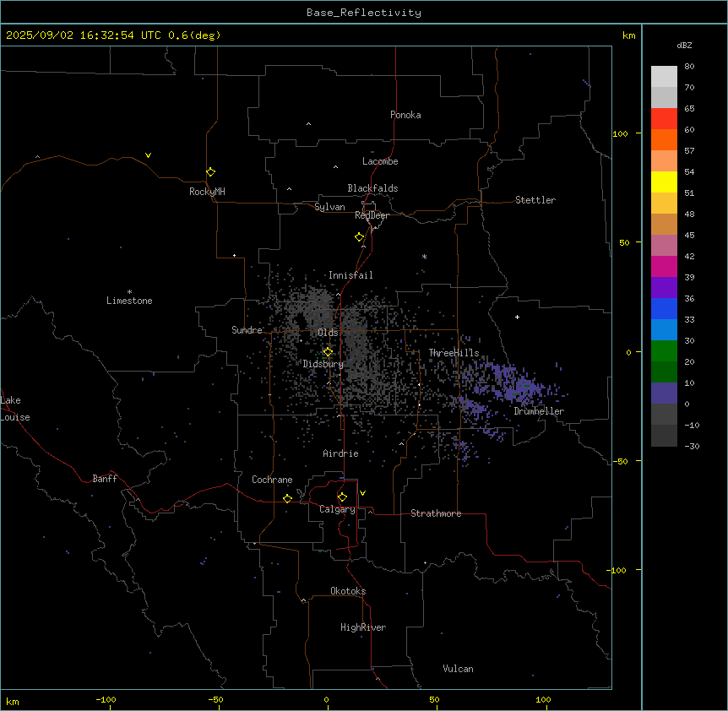Screen dimensions: 728x711
Task: Click the km unit label at top right
Action: (628, 35)
